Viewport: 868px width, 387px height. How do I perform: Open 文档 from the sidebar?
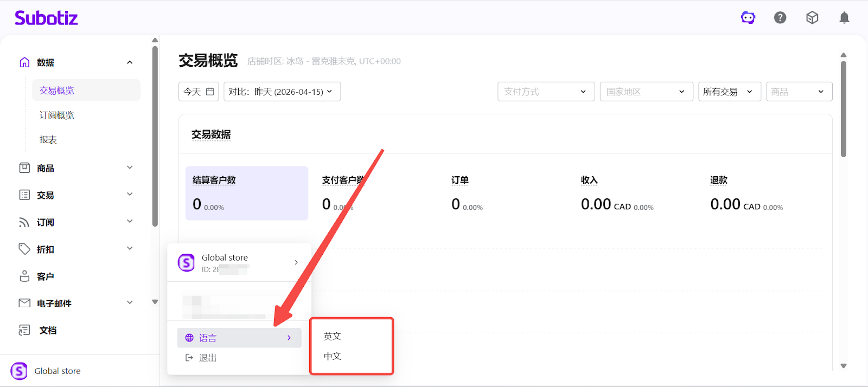[48, 330]
